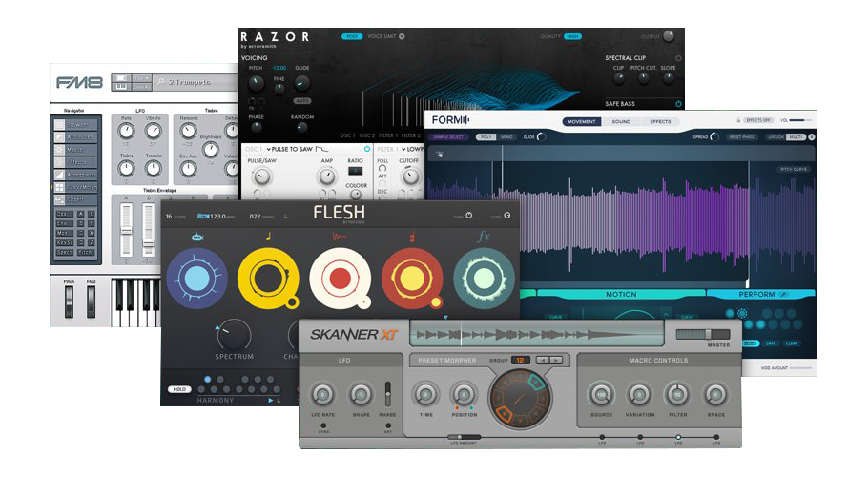Switch to the MOVEMENT tab in Form
This screenshot has height=477, width=868.
[x=581, y=121]
